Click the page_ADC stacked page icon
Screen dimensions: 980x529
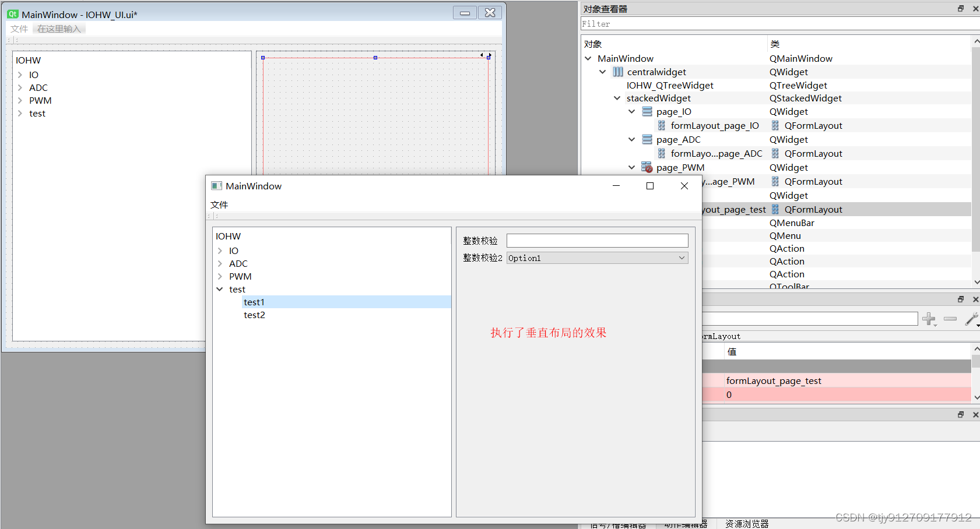pyautogui.click(x=647, y=139)
